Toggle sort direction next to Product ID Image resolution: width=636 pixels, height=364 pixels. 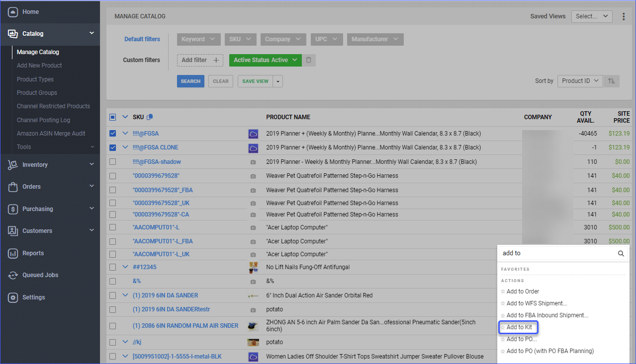coord(612,80)
